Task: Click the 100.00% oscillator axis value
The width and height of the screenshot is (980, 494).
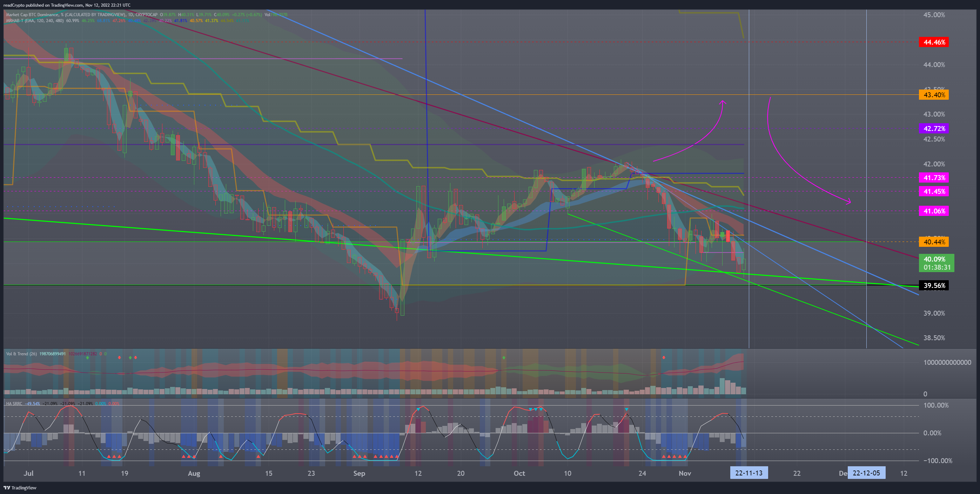Action: click(x=936, y=405)
